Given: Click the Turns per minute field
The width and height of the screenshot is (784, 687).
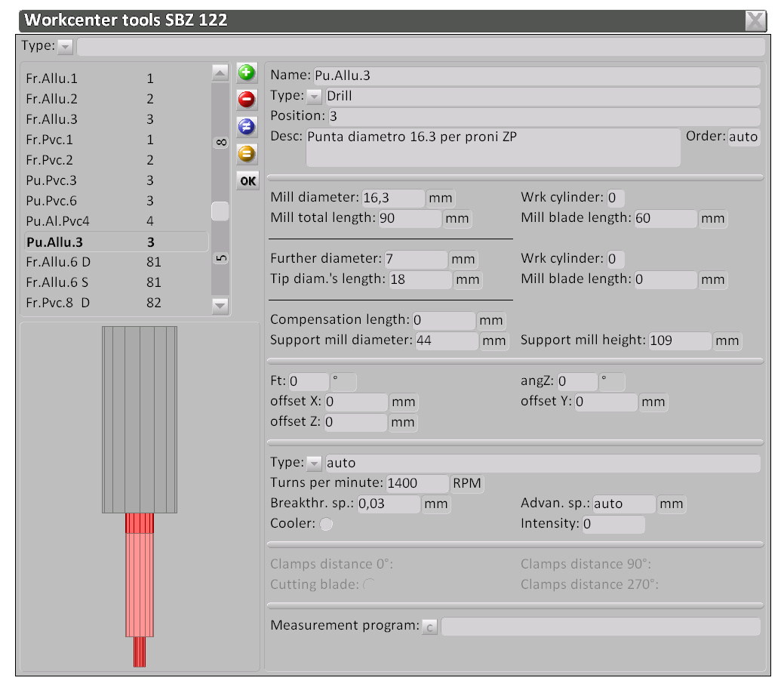Looking at the screenshot, I should 417,483.
